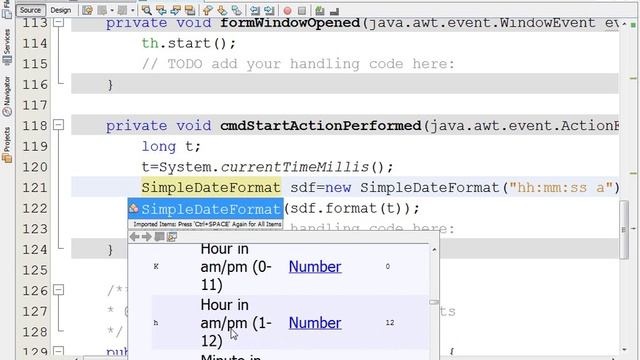The height and width of the screenshot is (360, 640).
Task: Toggle Bookmark toolbar icon
Action: coord(236,10)
